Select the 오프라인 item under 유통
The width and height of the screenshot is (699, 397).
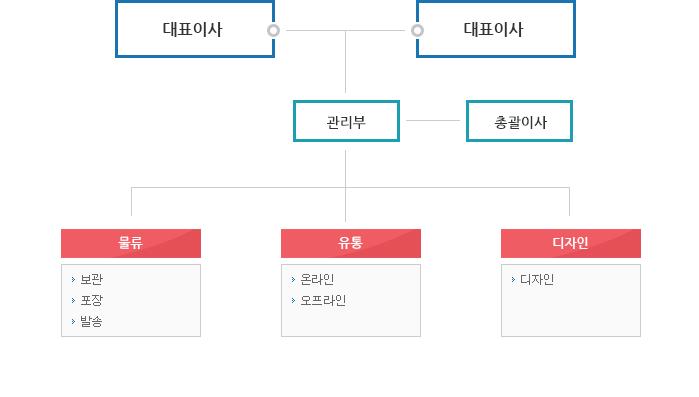pyautogui.click(x=323, y=300)
